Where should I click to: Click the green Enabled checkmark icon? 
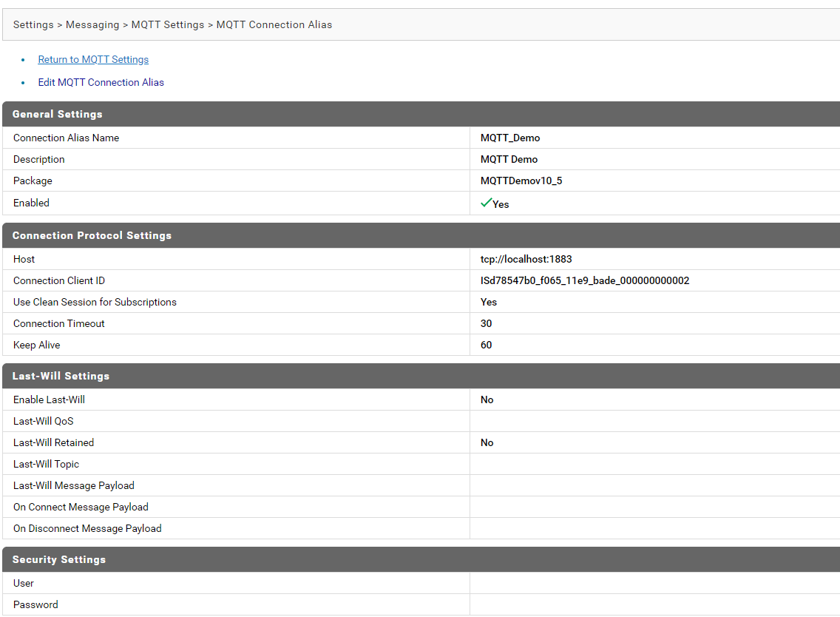(486, 203)
